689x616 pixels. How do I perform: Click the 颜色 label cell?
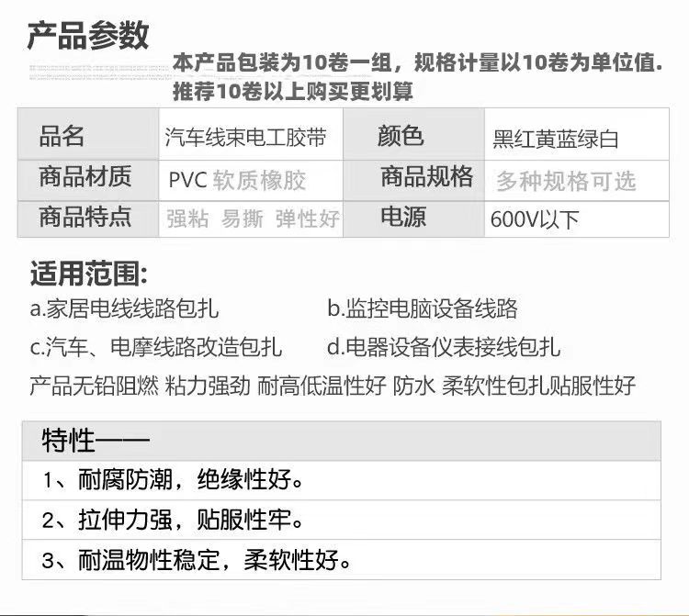pos(413,134)
